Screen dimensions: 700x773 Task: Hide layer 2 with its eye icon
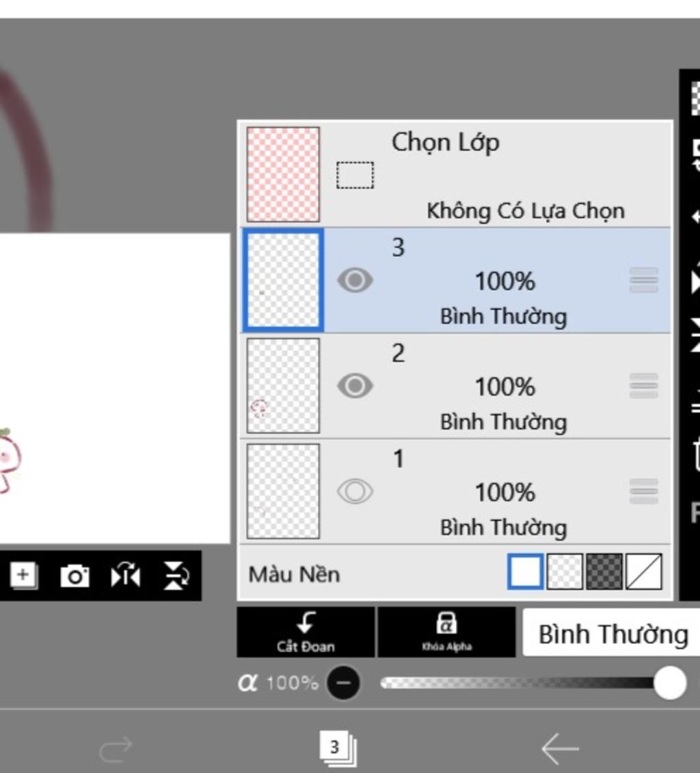tap(355, 385)
